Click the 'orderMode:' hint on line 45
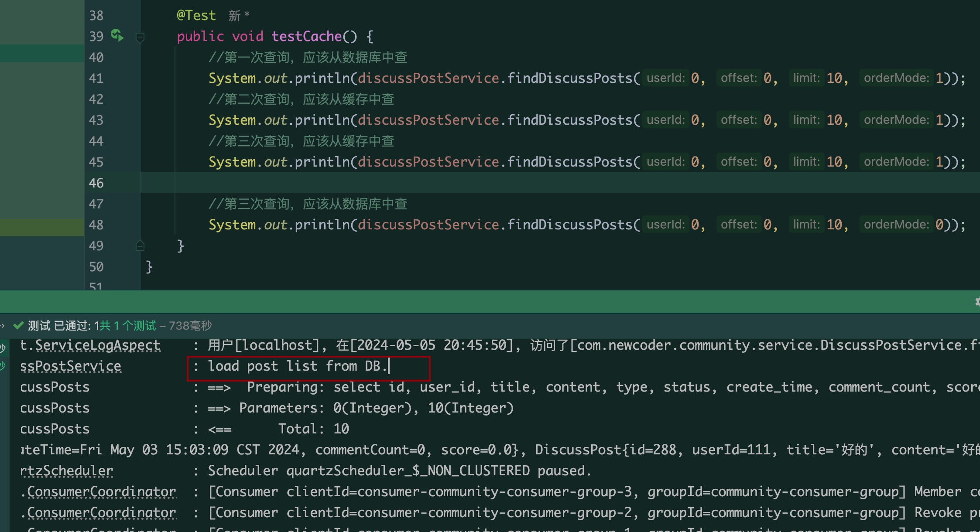This screenshot has height=532, width=980. 896,162
